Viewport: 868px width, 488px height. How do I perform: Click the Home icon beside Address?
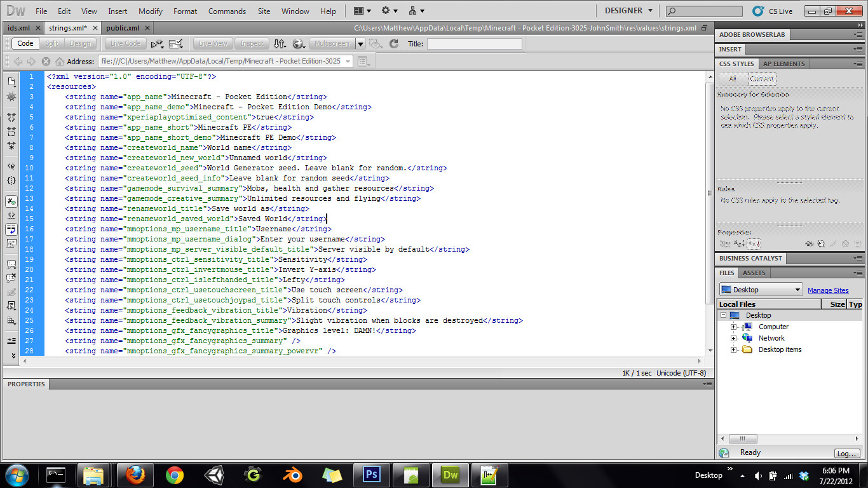60,62
